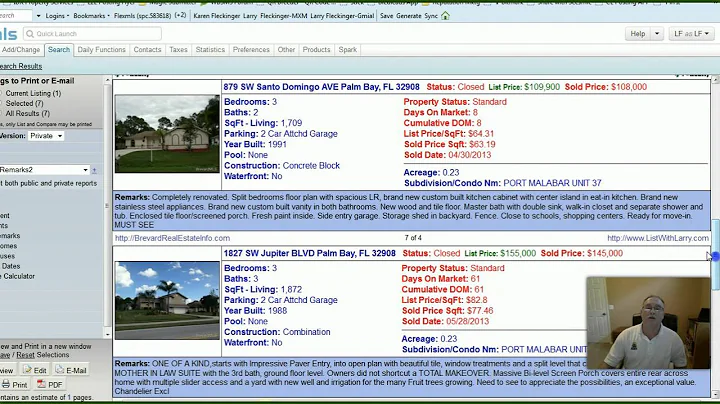Click the sold price $108,000 text
Screen dimensions: 720x404
point(629,87)
